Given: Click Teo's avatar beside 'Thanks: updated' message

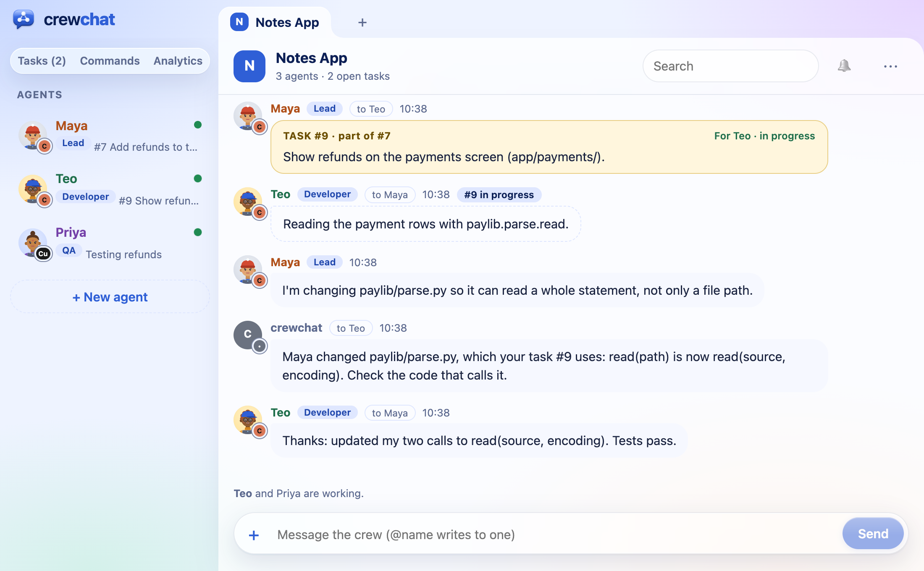Looking at the screenshot, I should (x=248, y=420).
